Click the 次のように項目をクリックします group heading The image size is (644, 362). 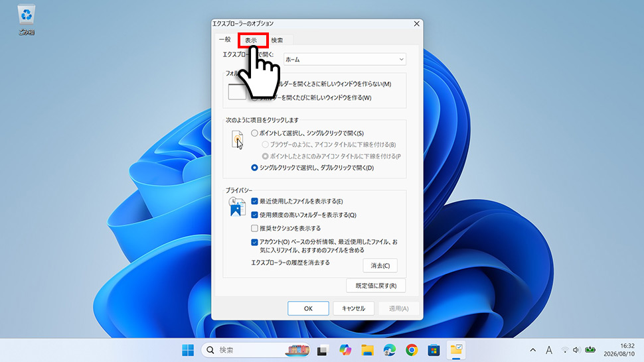(262, 120)
